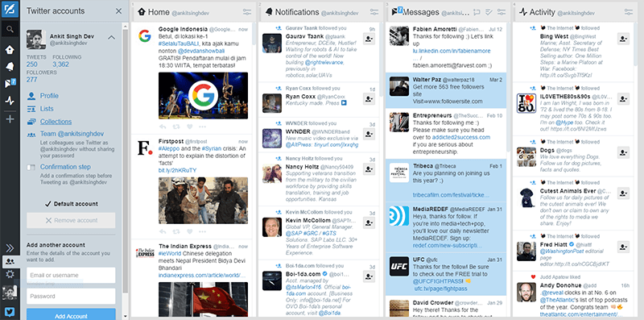Image resolution: width=644 pixels, height=320 pixels.
Task: Jump to Home column via sidebar house icon
Action: [x=10, y=50]
